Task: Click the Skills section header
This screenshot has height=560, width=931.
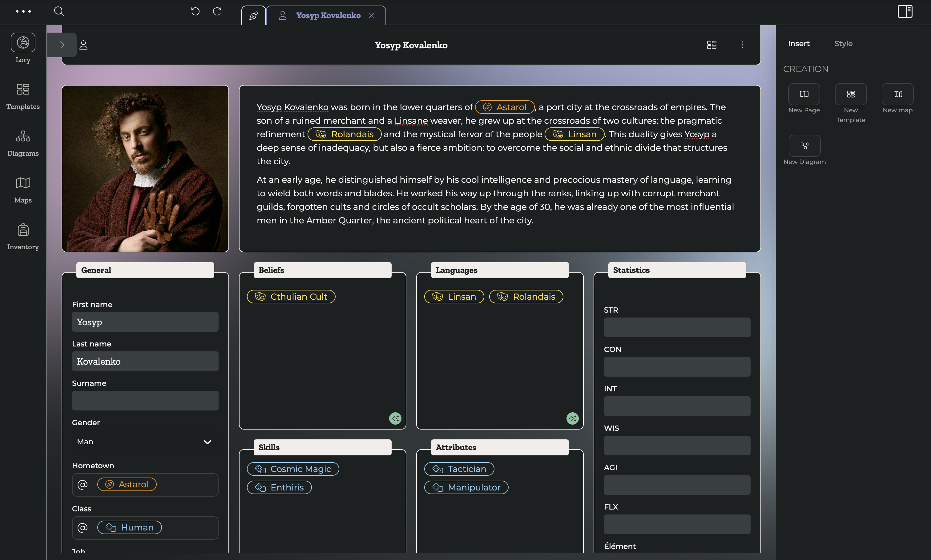Action: point(323,448)
